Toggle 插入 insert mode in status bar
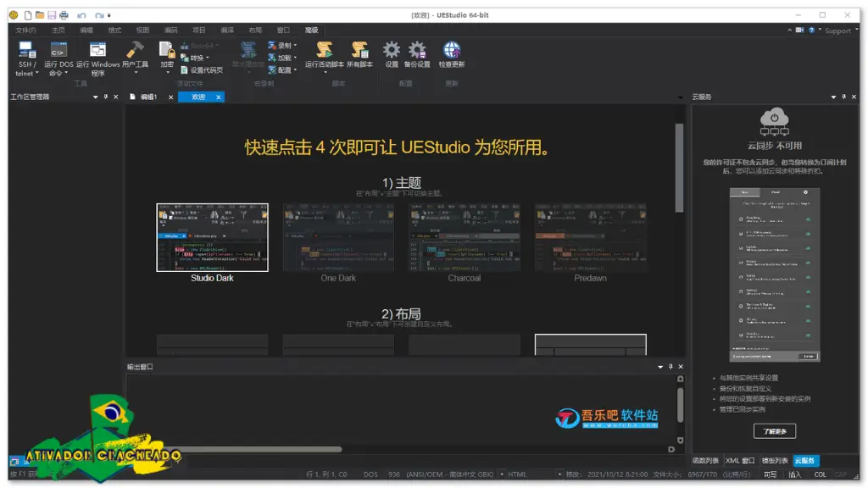 pos(794,474)
